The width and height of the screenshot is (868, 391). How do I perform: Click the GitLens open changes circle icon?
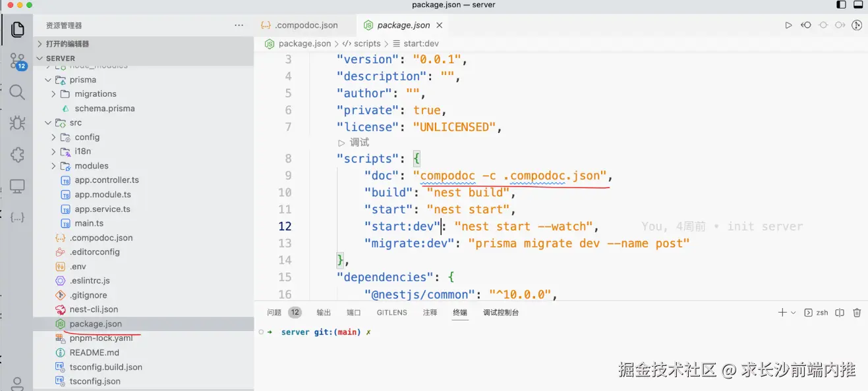[823, 25]
